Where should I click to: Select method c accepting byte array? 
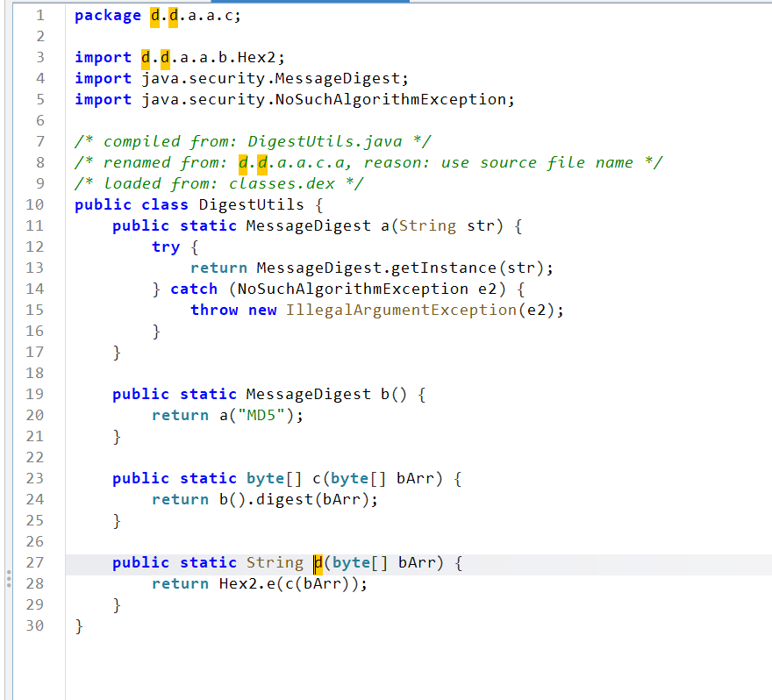point(318,478)
